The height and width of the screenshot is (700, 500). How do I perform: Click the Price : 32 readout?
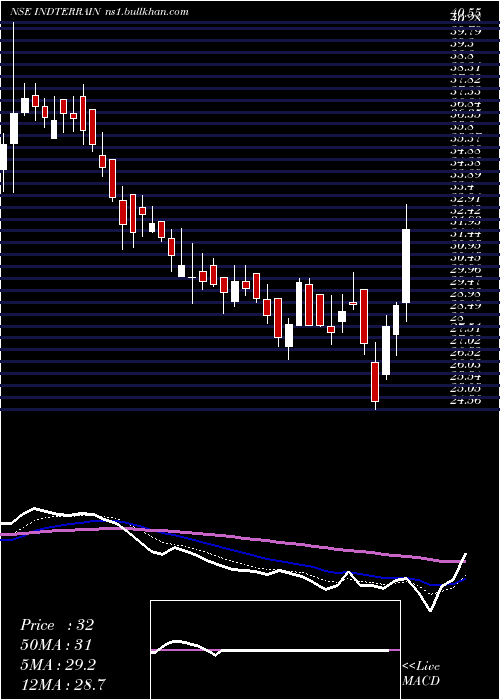[57, 625]
